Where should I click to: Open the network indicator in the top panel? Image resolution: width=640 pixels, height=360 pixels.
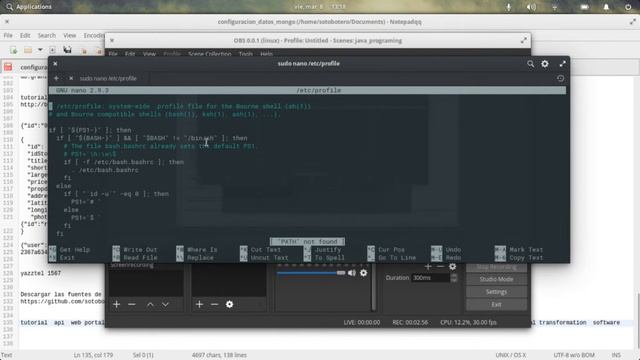tap(554, 7)
